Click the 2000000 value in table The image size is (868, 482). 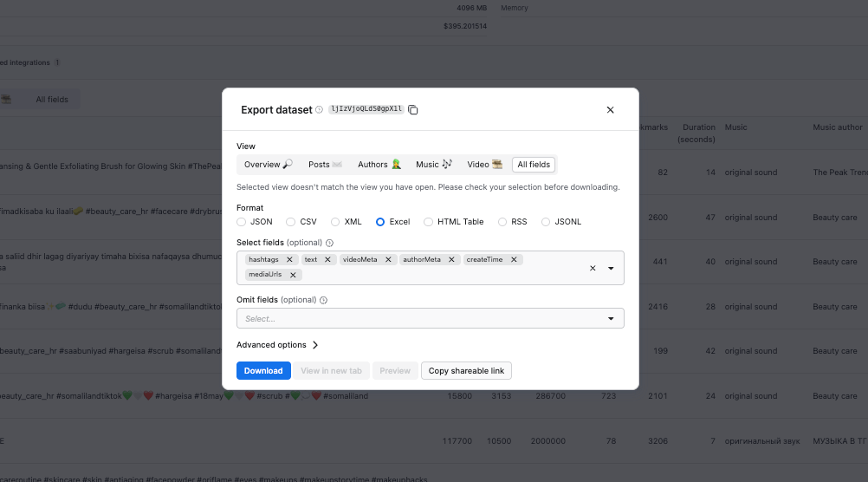click(548, 441)
